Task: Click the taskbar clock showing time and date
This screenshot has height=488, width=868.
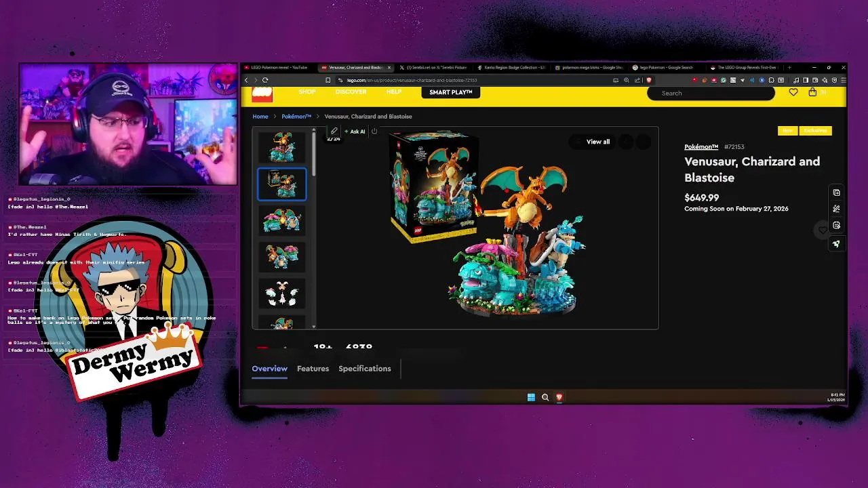Action: pos(837,397)
